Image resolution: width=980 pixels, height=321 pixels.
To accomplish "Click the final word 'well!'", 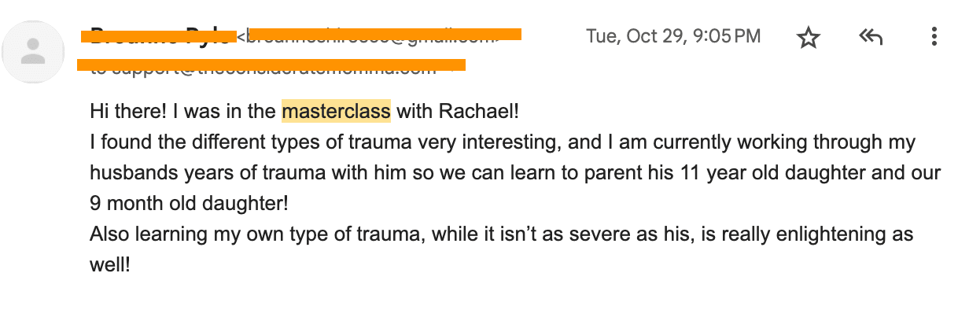I will (x=109, y=265).
